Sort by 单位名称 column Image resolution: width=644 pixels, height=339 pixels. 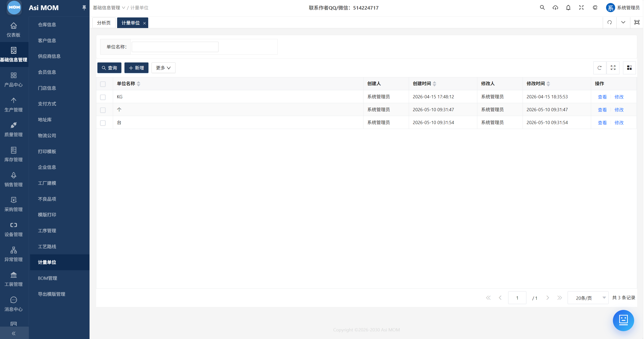tap(138, 84)
